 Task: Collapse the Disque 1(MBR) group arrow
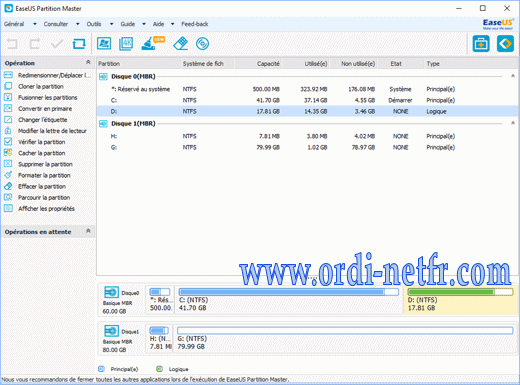point(513,123)
